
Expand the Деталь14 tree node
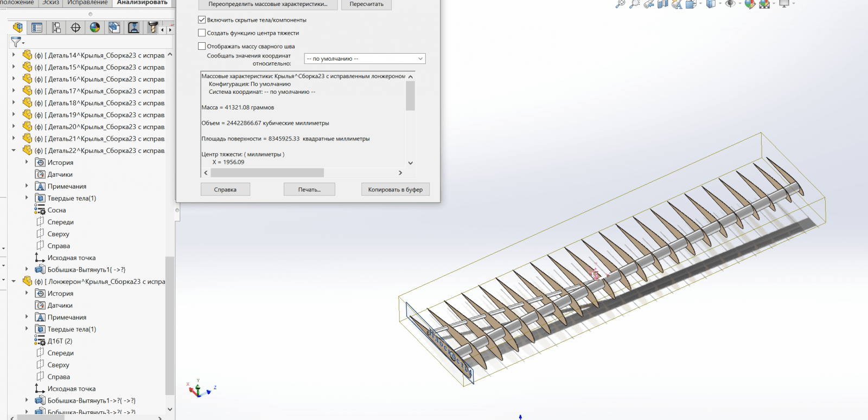14,55
